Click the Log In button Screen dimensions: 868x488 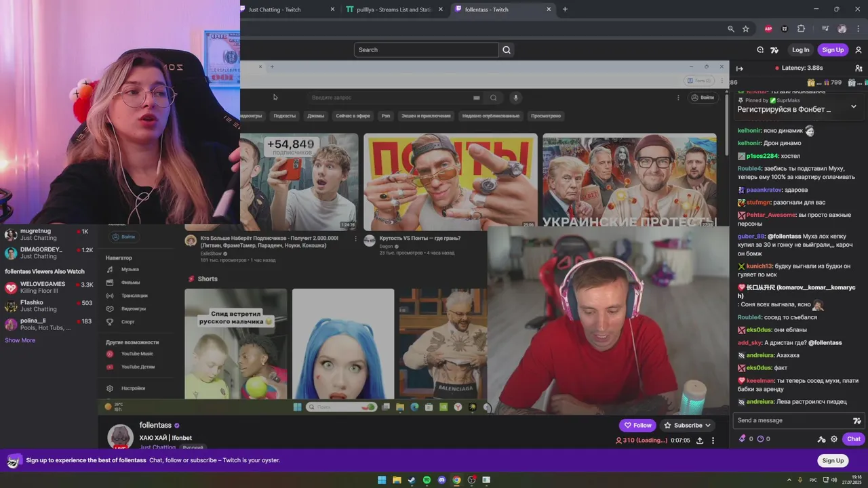pos(800,49)
